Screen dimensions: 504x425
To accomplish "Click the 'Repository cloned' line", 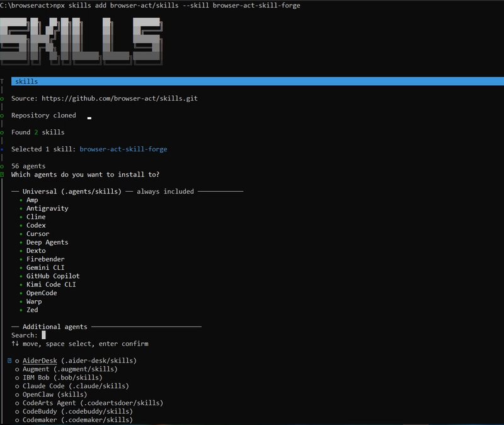I will click(x=43, y=115).
